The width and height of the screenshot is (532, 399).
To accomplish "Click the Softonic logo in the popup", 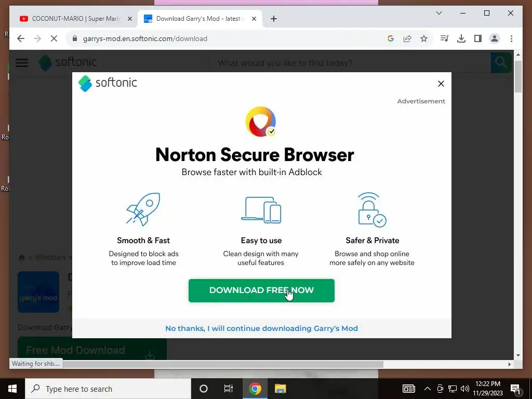I will [x=108, y=83].
